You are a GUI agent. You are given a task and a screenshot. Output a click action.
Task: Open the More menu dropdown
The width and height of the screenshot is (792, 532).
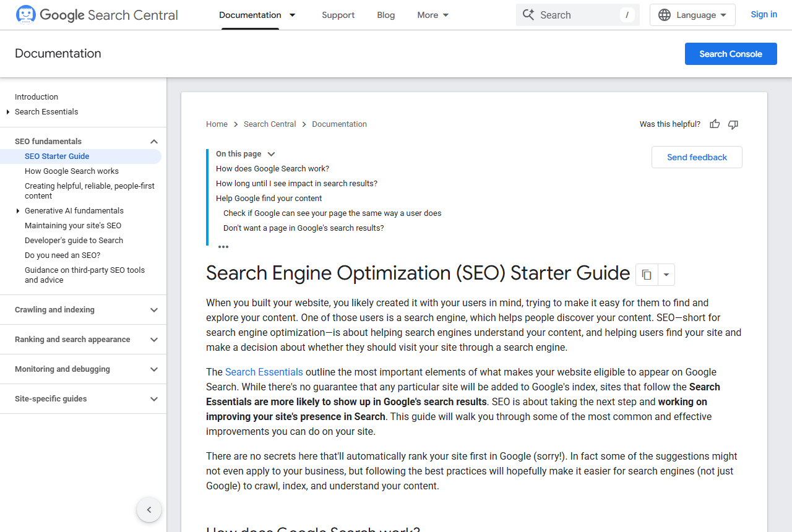(433, 15)
